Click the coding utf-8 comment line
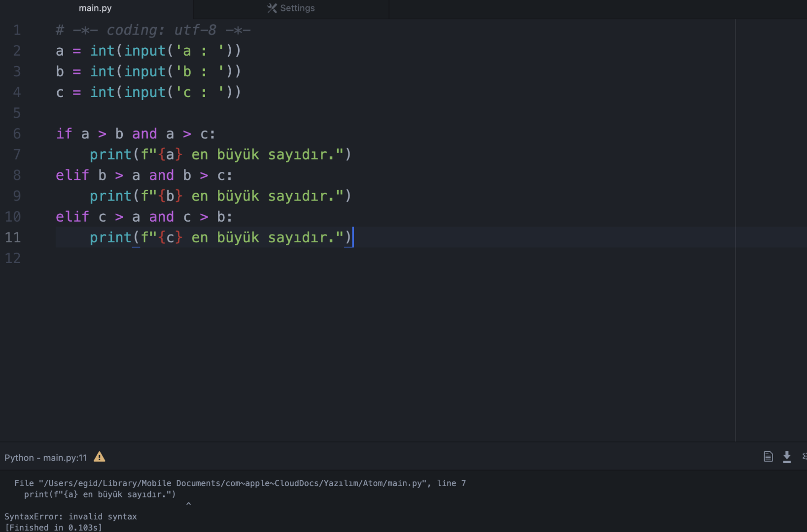Image resolution: width=807 pixels, height=532 pixels. click(153, 30)
